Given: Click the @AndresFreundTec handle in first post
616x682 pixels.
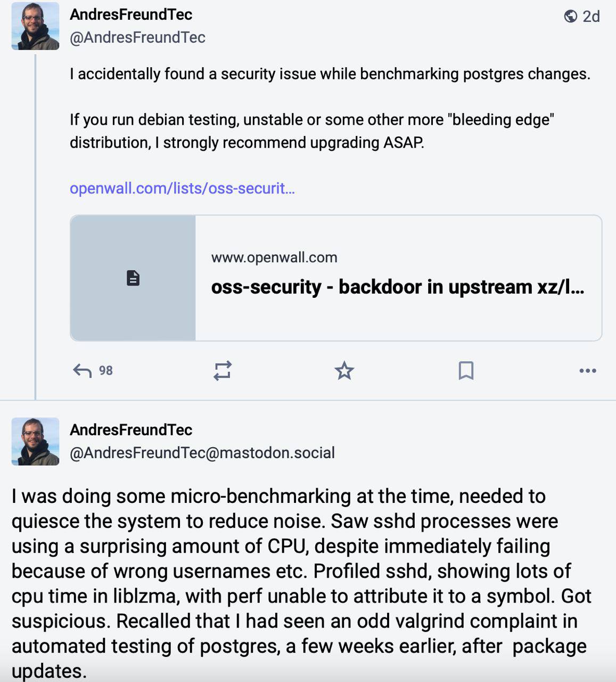Looking at the screenshot, I should tap(137, 37).
